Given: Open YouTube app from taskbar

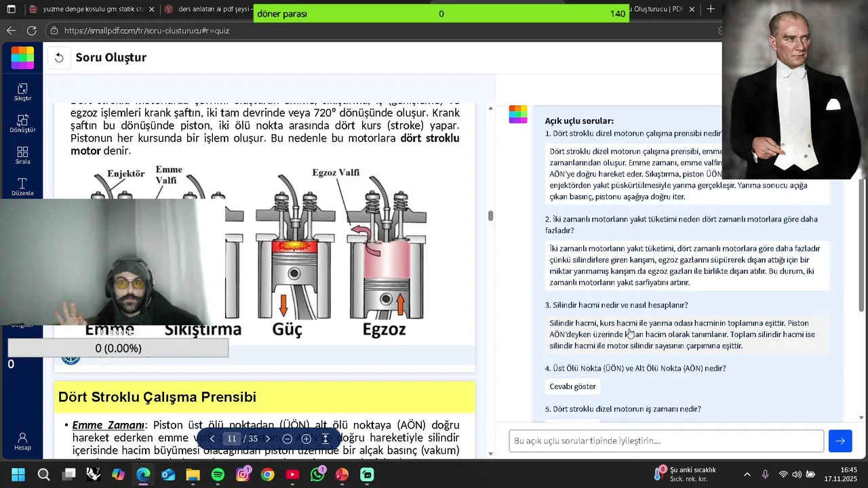Looking at the screenshot, I should [292, 474].
